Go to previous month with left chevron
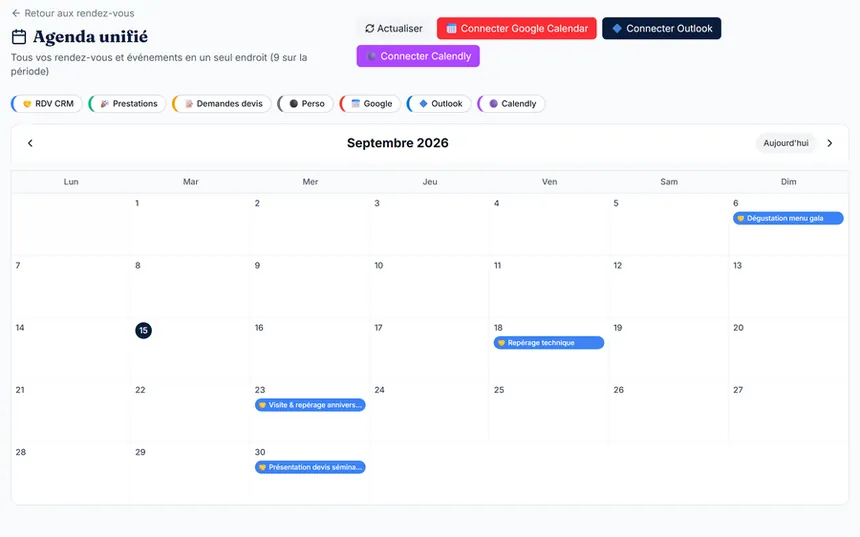This screenshot has height=537, width=860. pyautogui.click(x=30, y=143)
